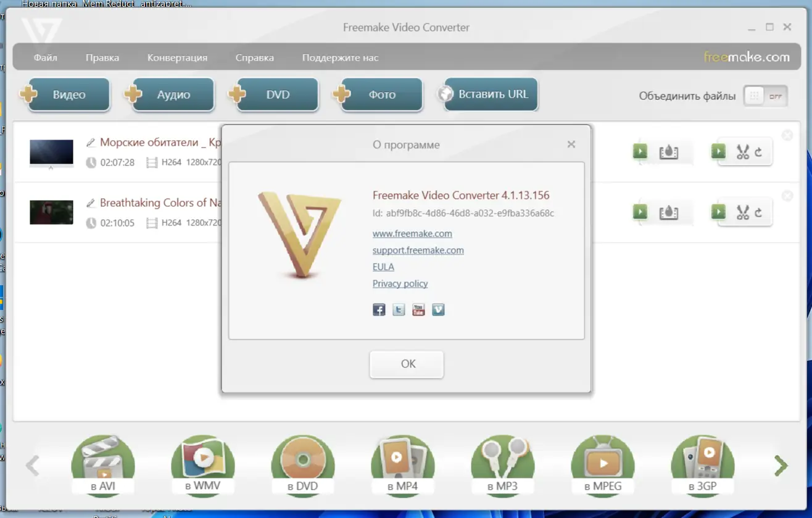Select the 'в DVD' conversion icon
812x518 pixels.
303,465
